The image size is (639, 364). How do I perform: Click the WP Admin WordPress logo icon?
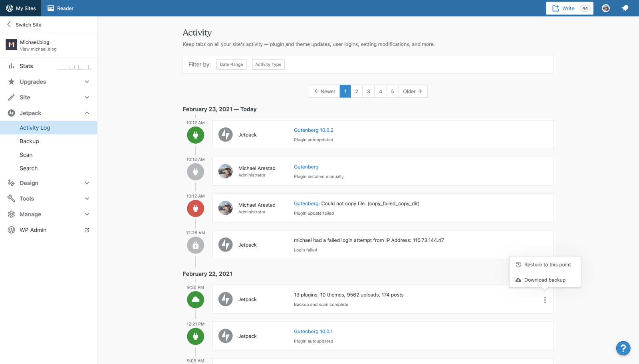(12, 230)
